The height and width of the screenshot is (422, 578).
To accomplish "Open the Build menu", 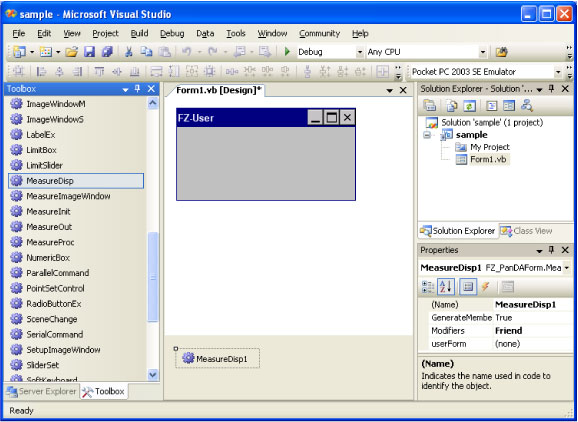I will click(139, 34).
